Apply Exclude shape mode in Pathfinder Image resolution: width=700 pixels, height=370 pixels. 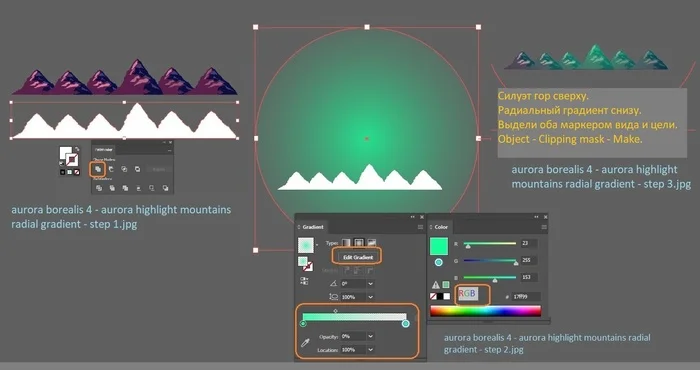coord(138,169)
